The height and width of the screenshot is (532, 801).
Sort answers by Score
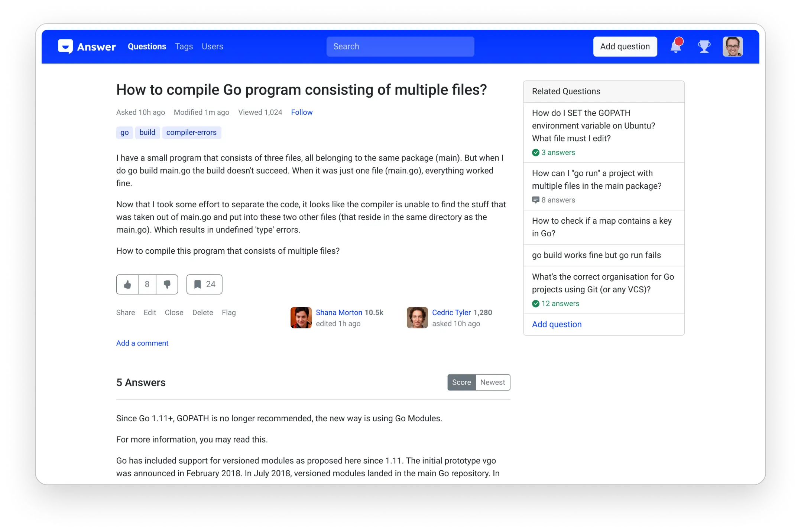click(461, 382)
